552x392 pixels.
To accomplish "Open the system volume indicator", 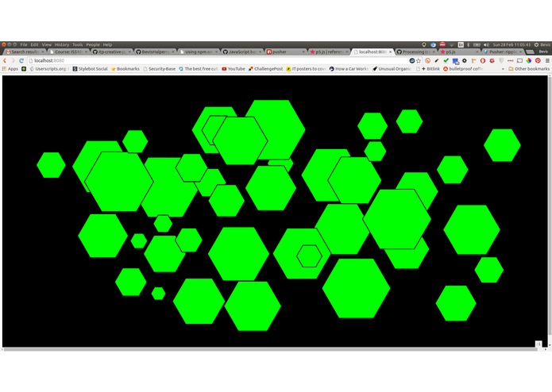I will coord(486,44).
